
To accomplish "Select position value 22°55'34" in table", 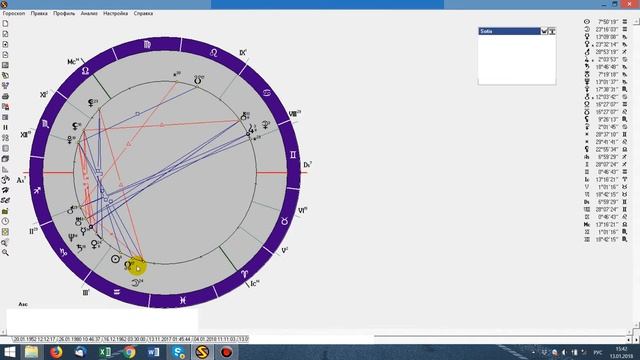I will click(607, 149).
